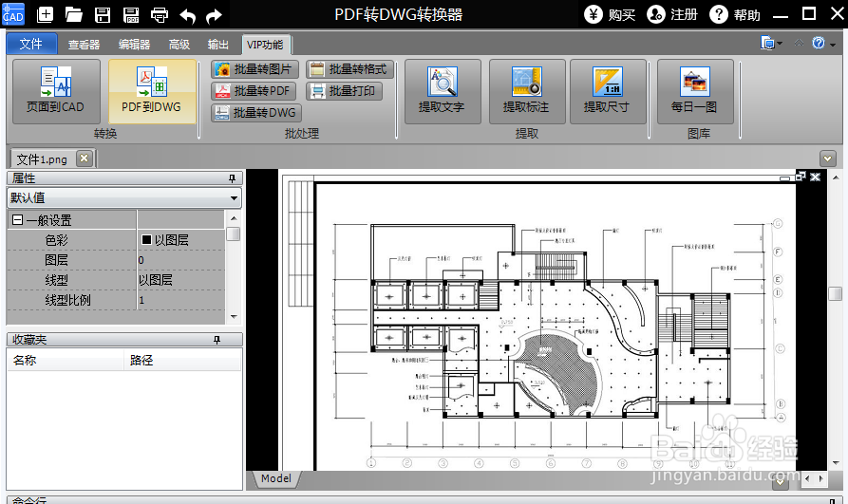Select the 文件1.png document tab

click(43, 159)
